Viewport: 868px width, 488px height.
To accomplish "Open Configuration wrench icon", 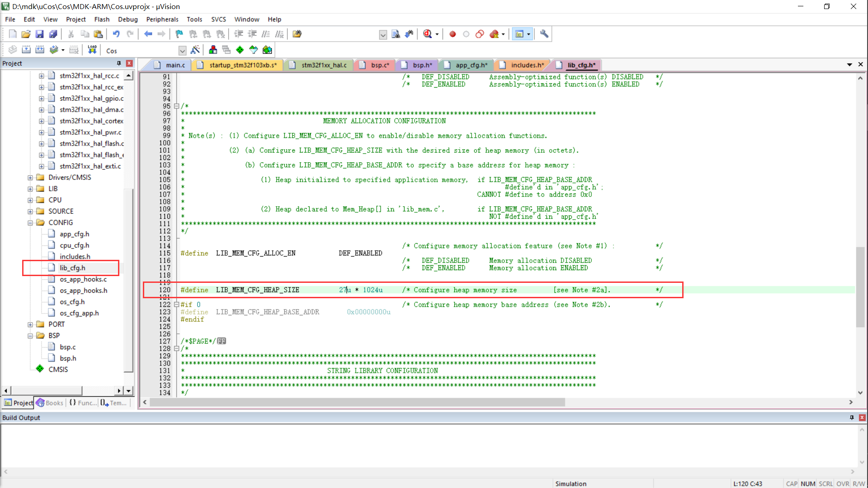I will click(544, 34).
